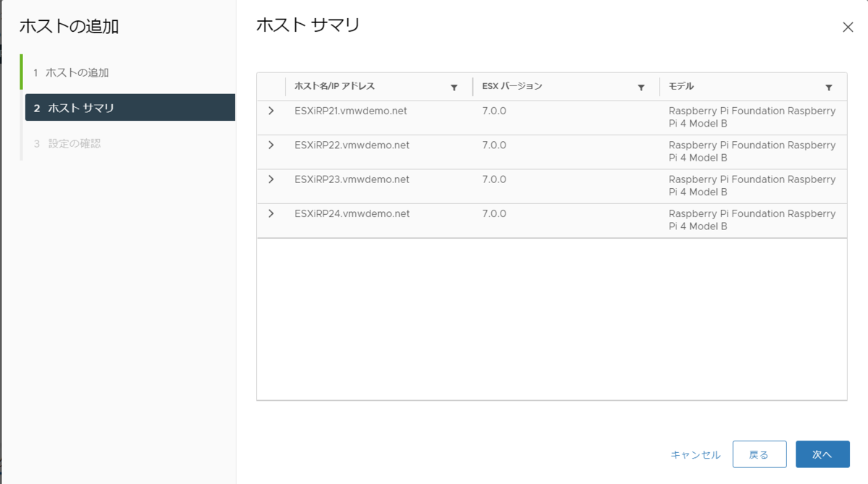Click 7.0.0 version for ESXiRP24
This screenshot has height=484, width=868.
[x=494, y=213]
